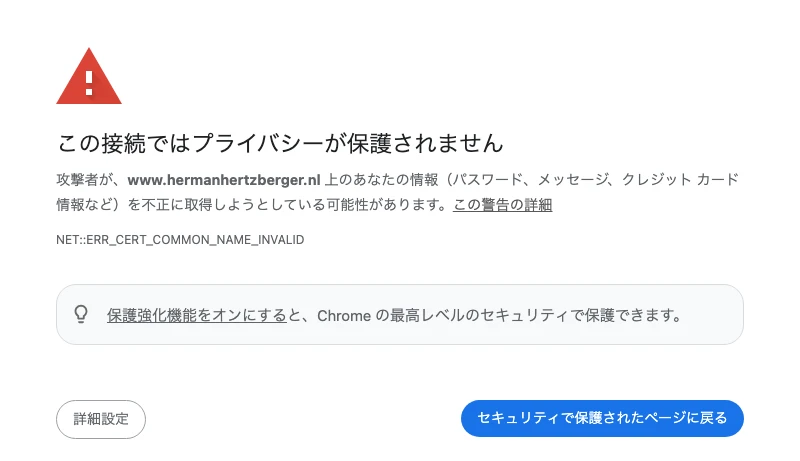
Task: Click the NET::ERR_CERT_COMMON_NAME_INVALID error code
Action: point(180,240)
